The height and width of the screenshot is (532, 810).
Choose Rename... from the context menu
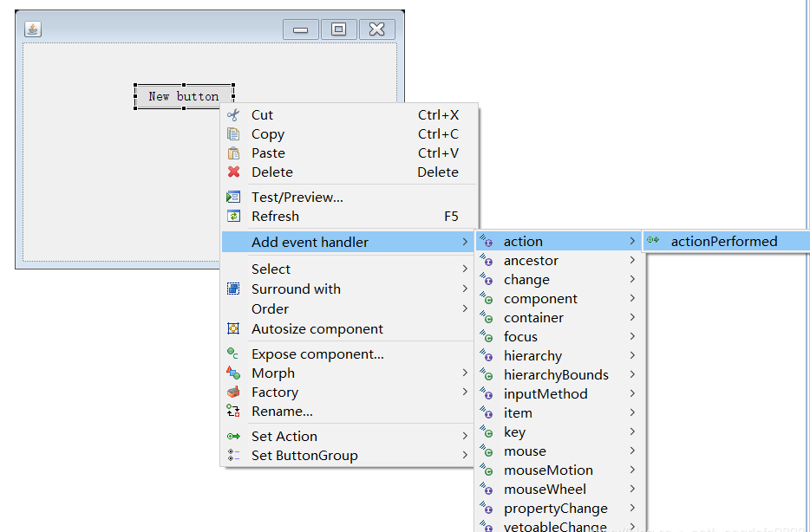point(348,412)
